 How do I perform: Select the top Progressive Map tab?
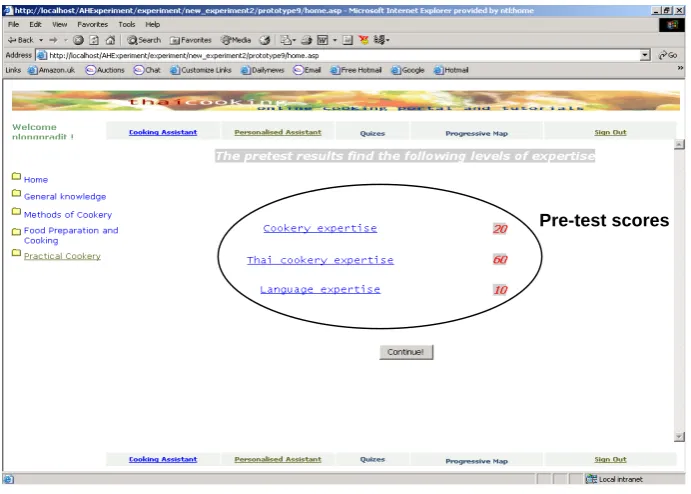tap(476, 133)
